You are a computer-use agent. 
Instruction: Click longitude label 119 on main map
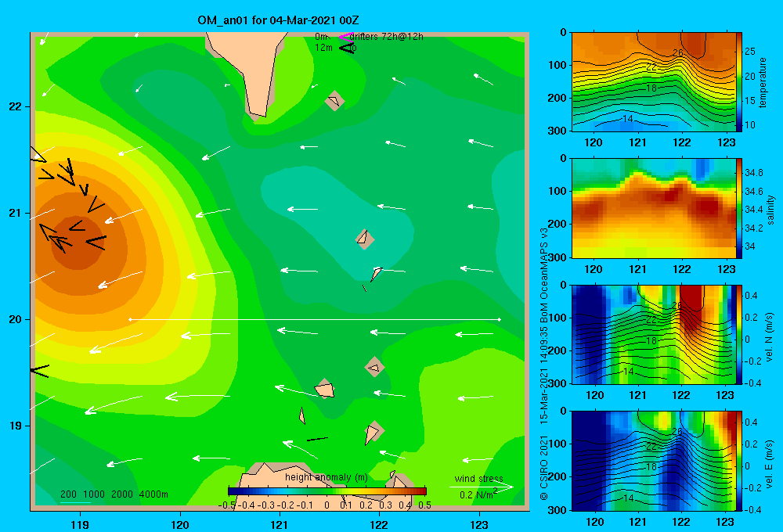tap(80, 524)
